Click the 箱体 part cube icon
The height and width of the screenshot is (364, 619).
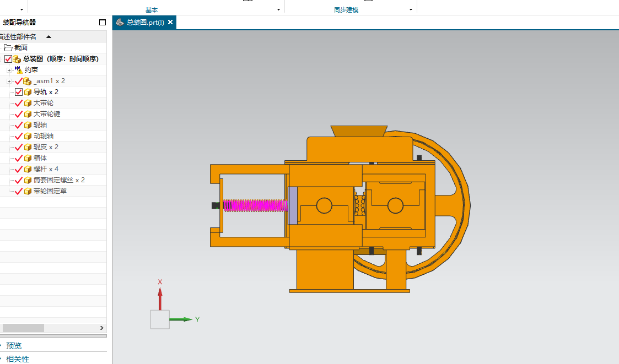28,159
